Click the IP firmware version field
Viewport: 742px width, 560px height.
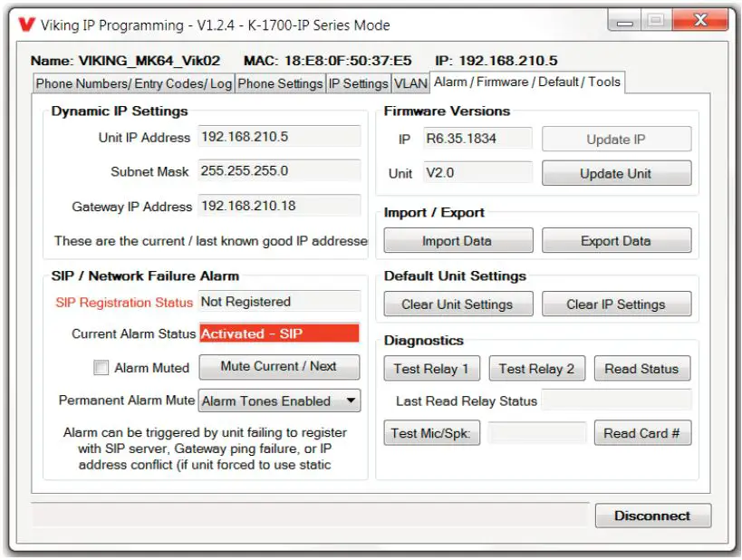[477, 139]
